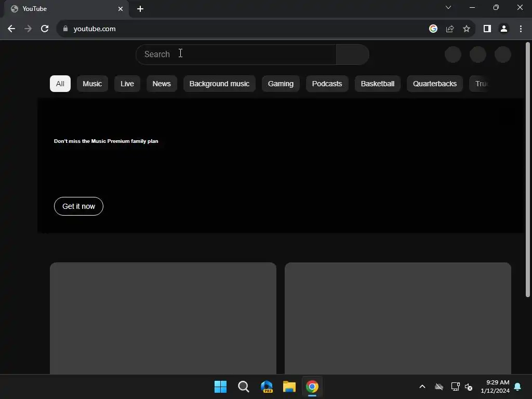
Task: Select the All filter chip
Action: pyautogui.click(x=60, y=84)
